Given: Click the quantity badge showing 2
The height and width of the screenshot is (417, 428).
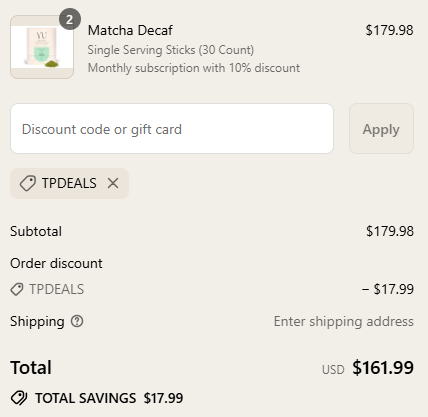Looking at the screenshot, I should pyautogui.click(x=70, y=19).
